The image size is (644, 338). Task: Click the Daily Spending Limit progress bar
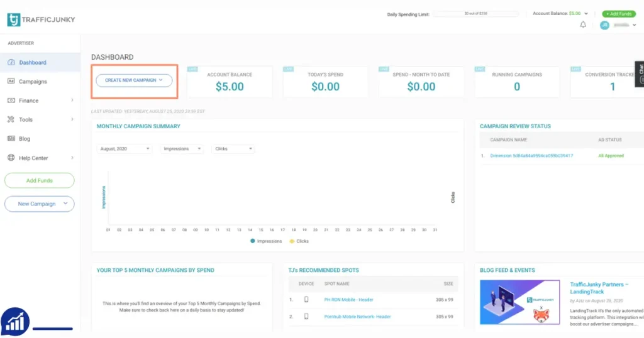(x=475, y=14)
